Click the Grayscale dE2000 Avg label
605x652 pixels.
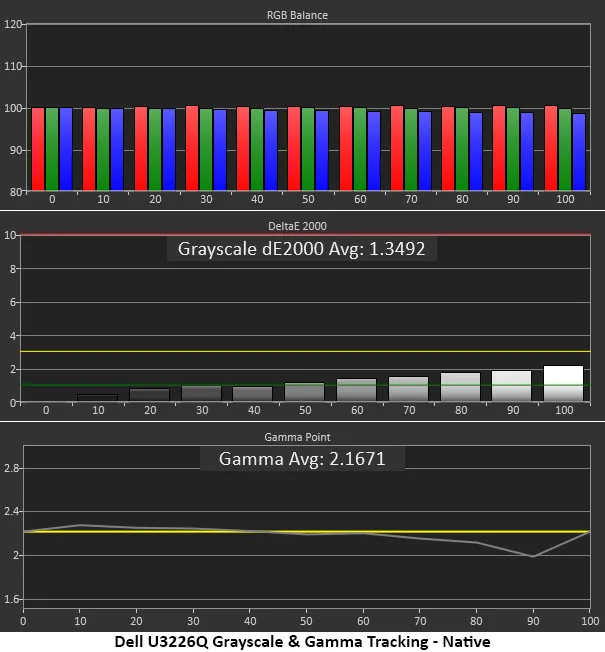302,249
